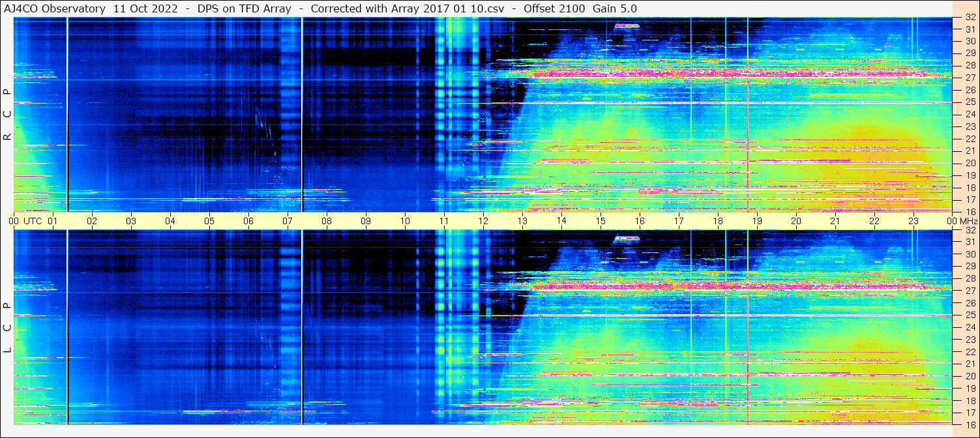Click the 18 MHz label in LCP panel
This screenshot has height=438, width=980.
pos(970,400)
